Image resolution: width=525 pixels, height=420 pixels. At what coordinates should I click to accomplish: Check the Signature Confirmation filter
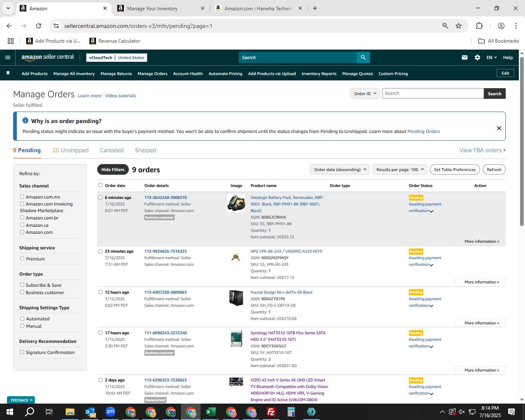point(22,352)
